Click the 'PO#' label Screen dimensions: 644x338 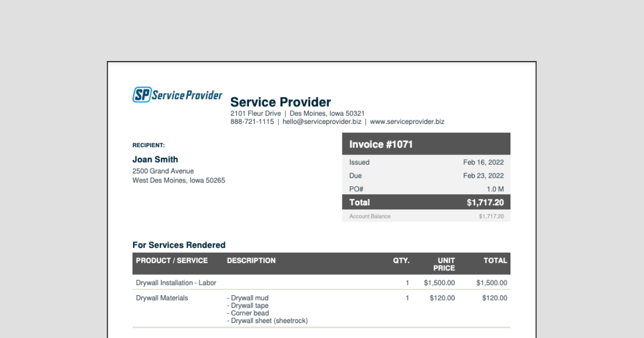356,189
